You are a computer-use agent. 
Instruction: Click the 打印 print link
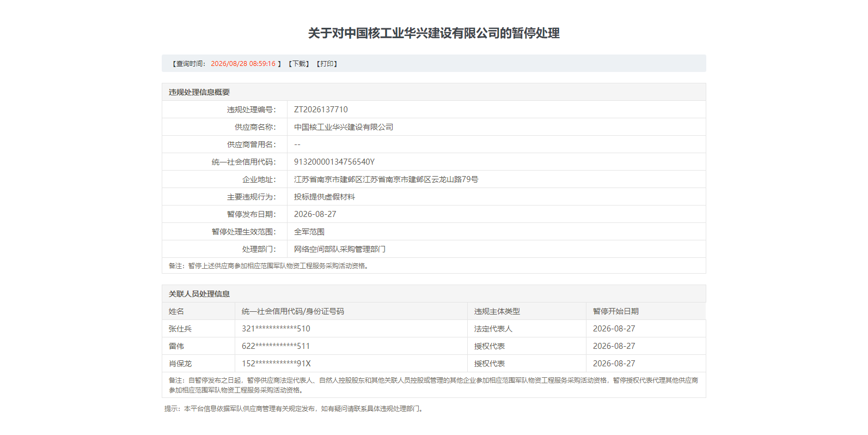(327, 64)
